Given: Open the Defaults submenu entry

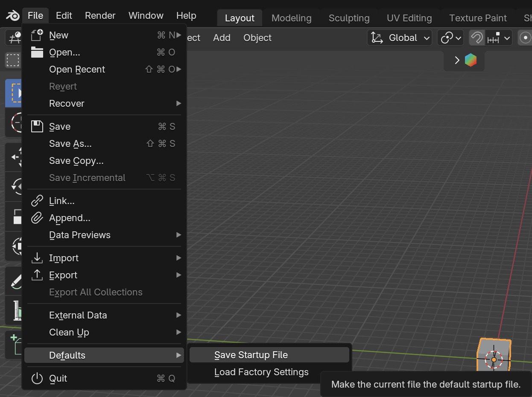Looking at the screenshot, I should pyautogui.click(x=104, y=356).
